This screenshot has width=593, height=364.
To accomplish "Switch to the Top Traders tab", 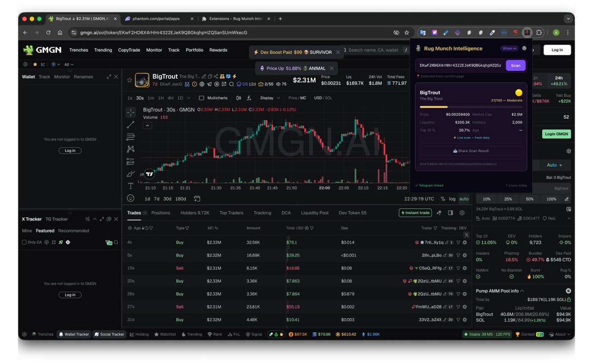I will pyautogui.click(x=231, y=213).
